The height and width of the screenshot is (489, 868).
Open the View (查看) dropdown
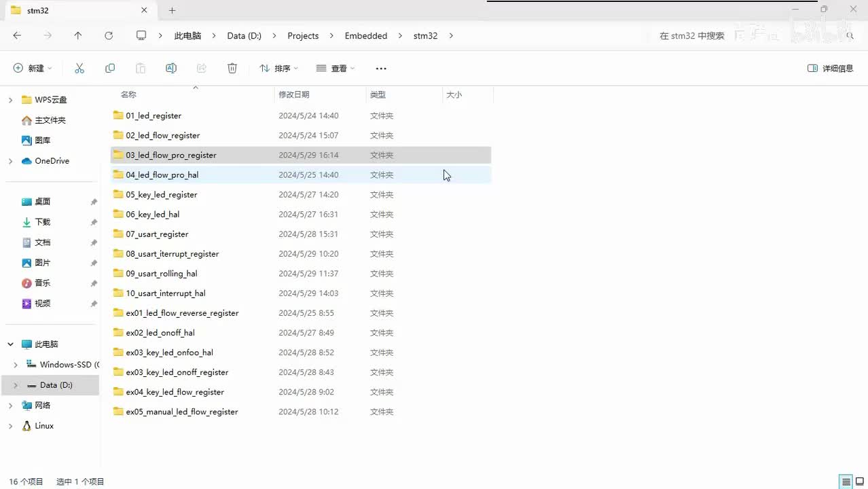[x=336, y=69]
